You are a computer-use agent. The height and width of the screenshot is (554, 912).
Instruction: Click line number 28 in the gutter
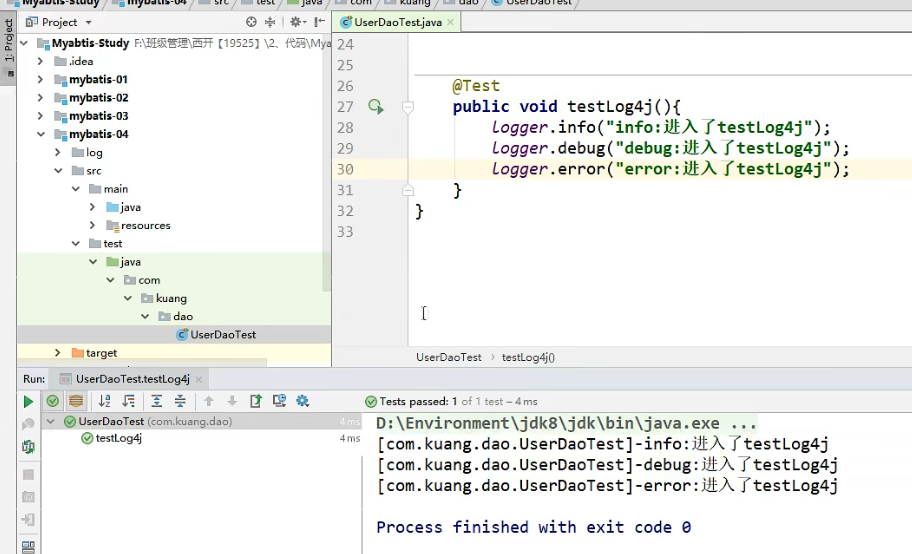pos(345,127)
